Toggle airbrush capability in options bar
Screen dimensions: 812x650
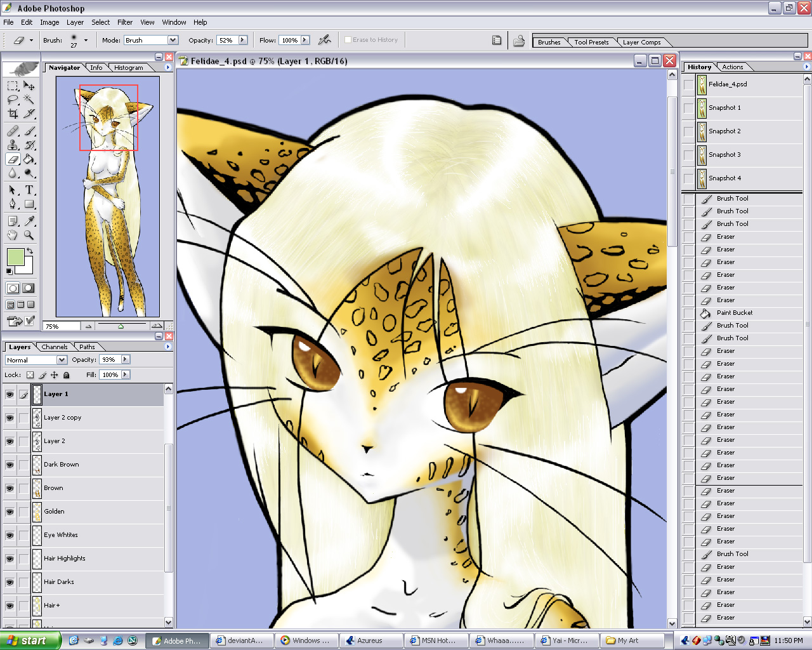pyautogui.click(x=325, y=40)
